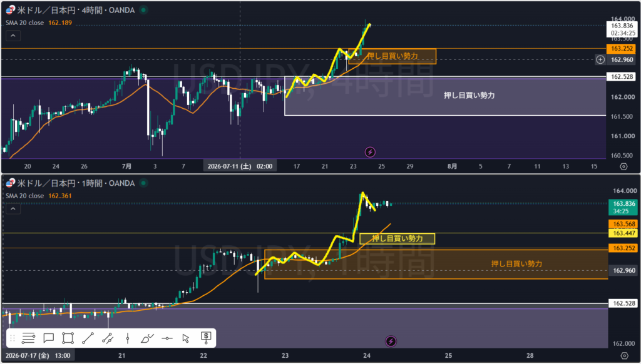Open chart settings gear in 4時間 chart
This screenshot has width=641, height=364.
[x=623, y=166]
